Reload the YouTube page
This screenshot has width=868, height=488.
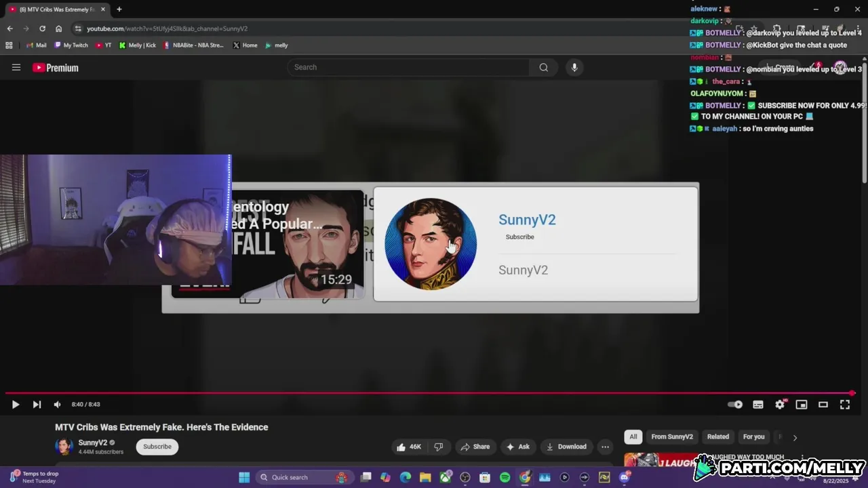click(42, 28)
